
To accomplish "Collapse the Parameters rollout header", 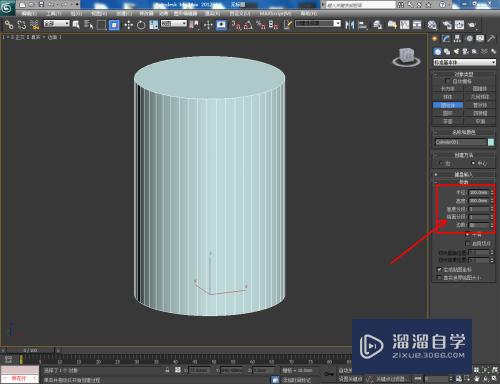I will point(464,182).
